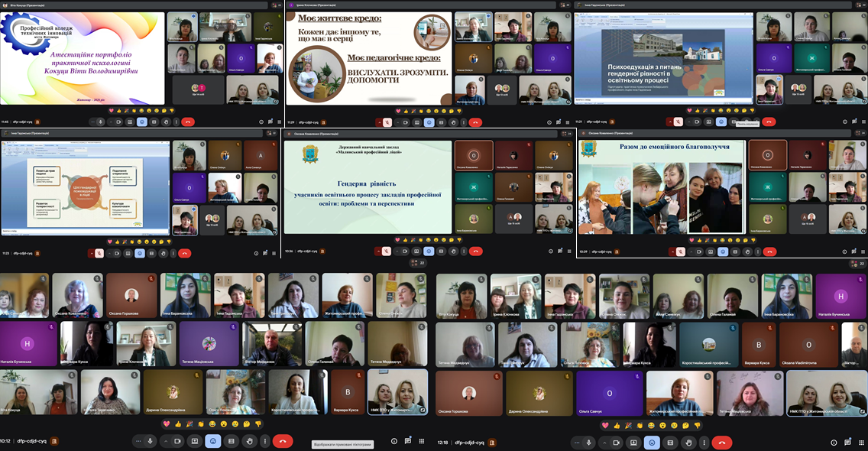Leave the call in the 10:12 meeting

coord(283,441)
